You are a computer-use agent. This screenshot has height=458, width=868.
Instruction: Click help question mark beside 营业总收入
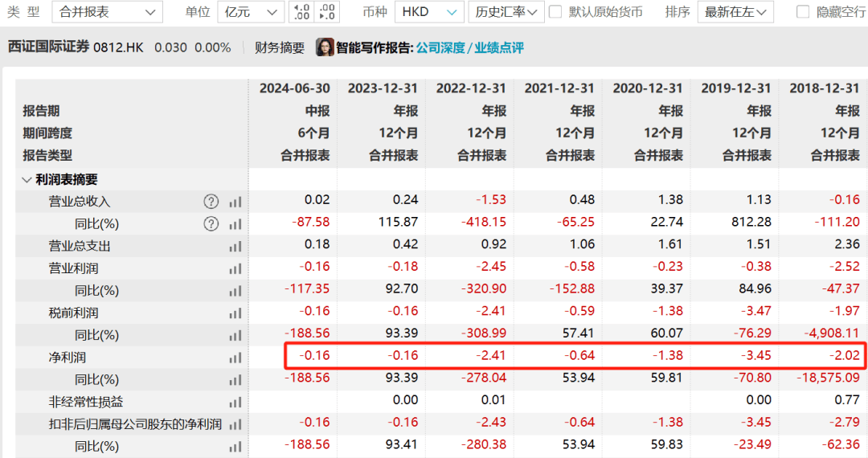(211, 202)
